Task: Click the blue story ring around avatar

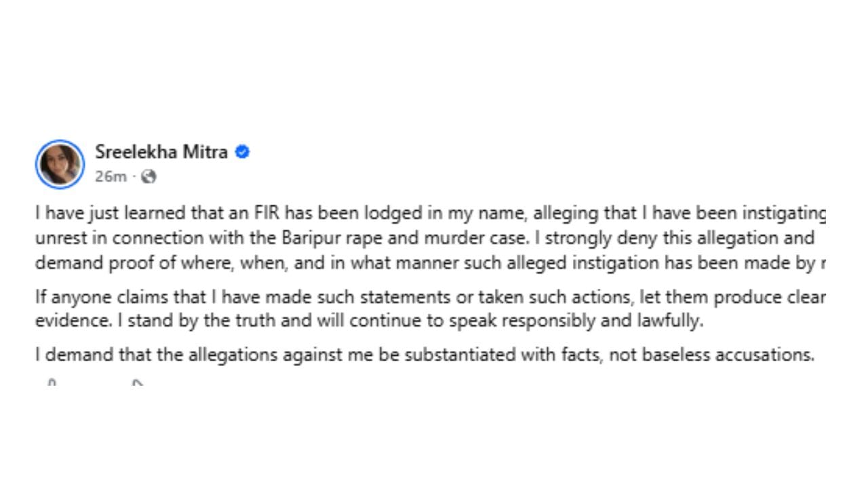Action: [60, 164]
